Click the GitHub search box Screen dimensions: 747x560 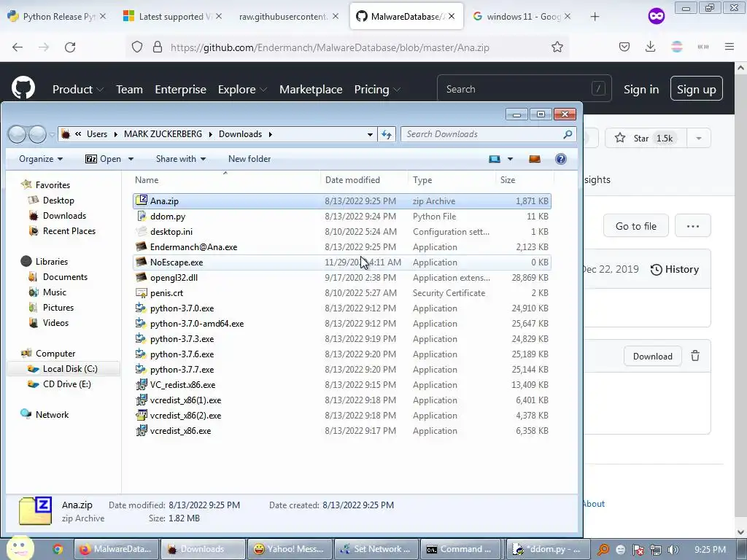(524, 88)
